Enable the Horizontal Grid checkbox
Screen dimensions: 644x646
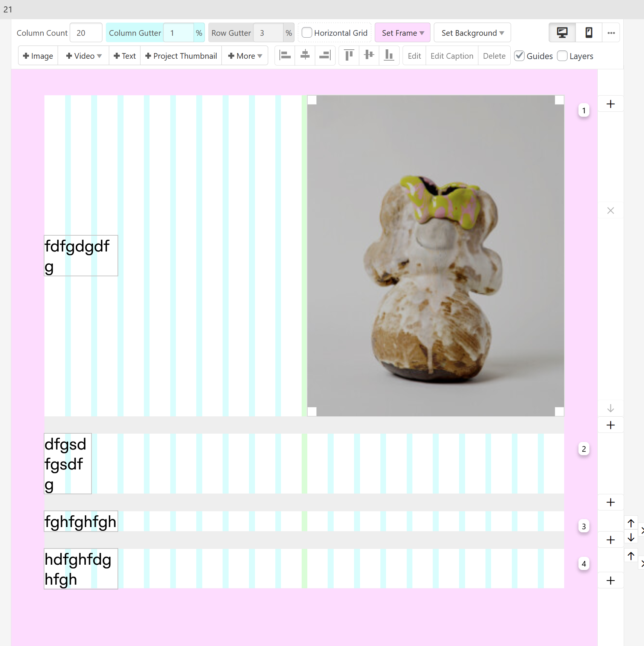click(x=307, y=33)
